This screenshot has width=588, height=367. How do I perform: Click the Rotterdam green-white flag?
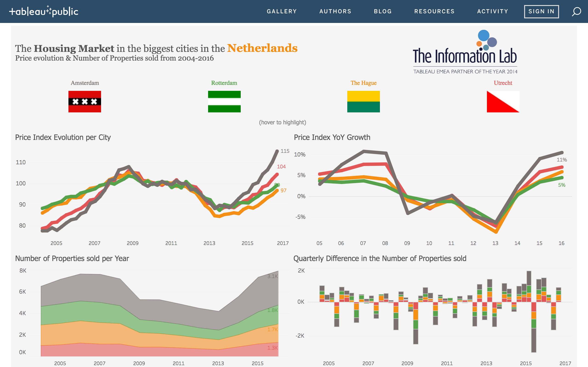tap(224, 101)
